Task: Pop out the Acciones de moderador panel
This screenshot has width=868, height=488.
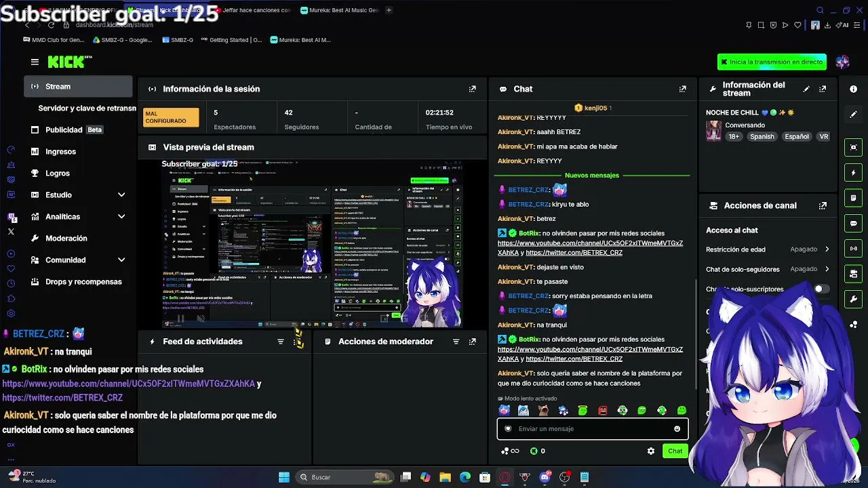Action: (x=473, y=342)
